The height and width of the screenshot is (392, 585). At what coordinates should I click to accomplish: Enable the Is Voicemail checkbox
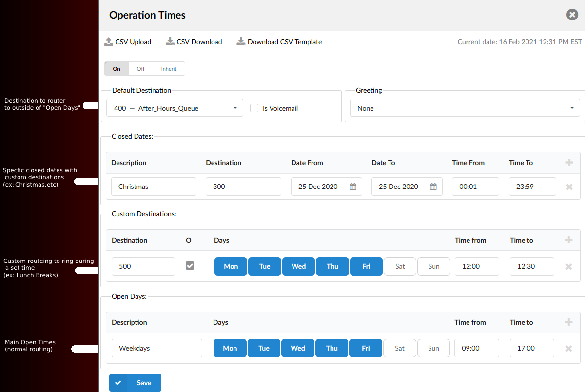[254, 108]
